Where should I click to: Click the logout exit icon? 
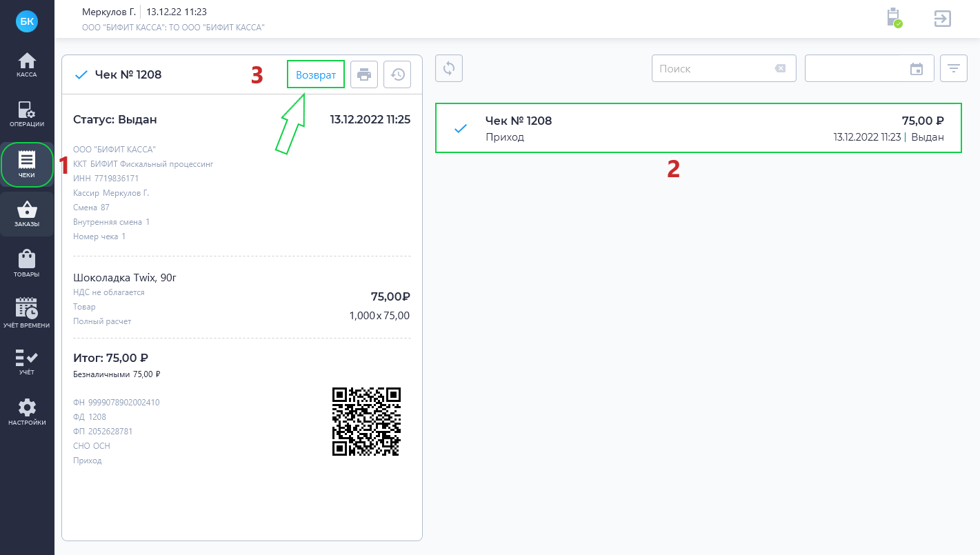point(942,18)
